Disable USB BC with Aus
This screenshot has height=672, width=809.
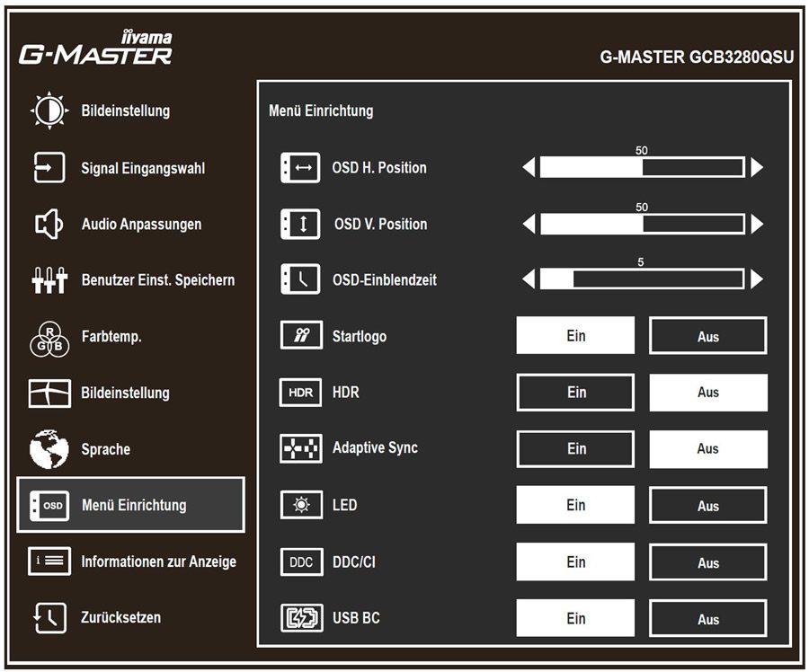tap(708, 618)
